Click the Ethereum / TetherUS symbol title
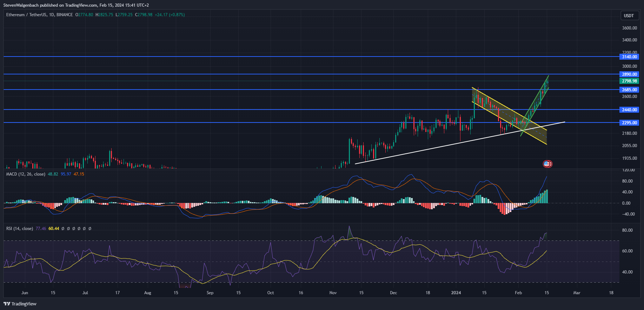 click(39, 15)
